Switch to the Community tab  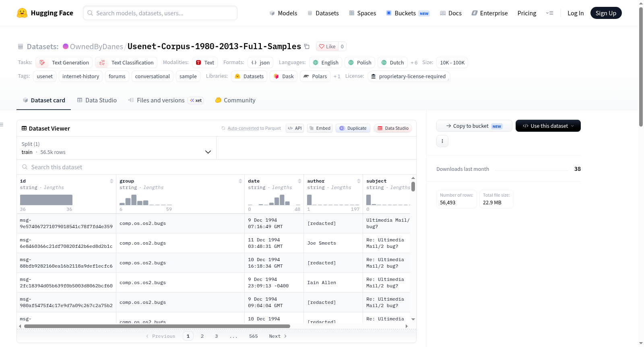pos(235,100)
